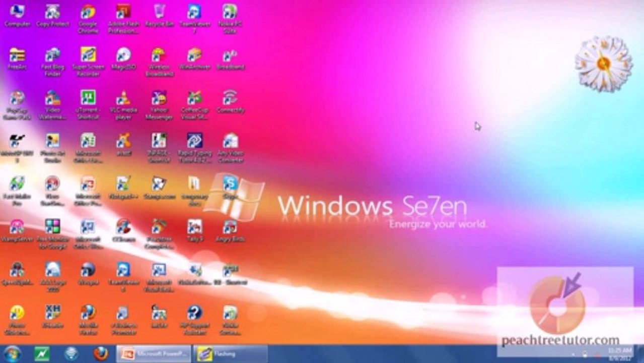
Task: Open Adobe Flash Professional shortcut
Action: pyautogui.click(x=123, y=19)
